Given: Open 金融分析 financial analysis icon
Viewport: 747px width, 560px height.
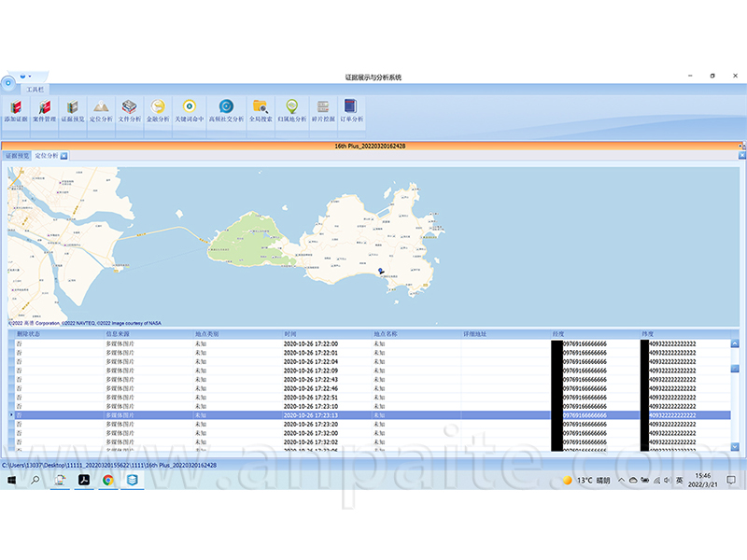Looking at the screenshot, I should tap(159, 110).
